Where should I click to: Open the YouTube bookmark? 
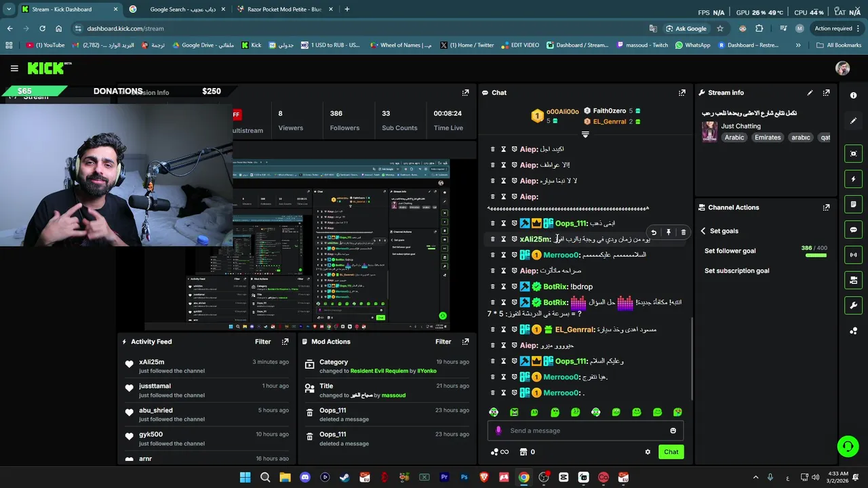pos(45,45)
